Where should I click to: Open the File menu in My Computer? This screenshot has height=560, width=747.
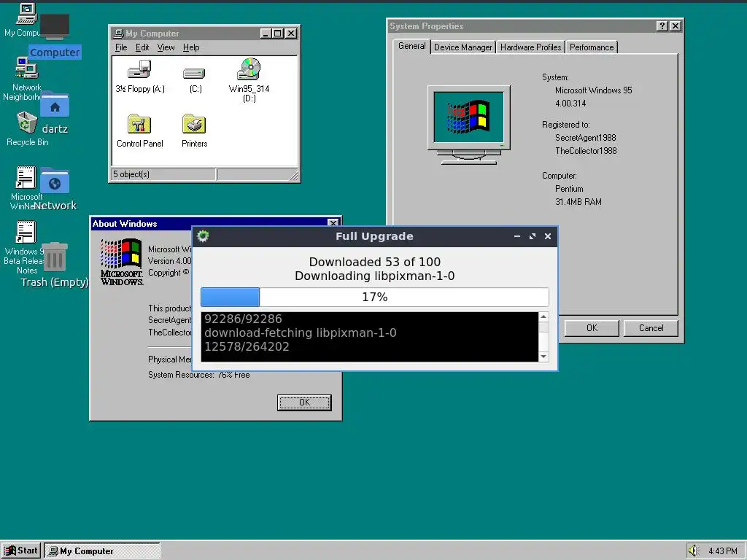tap(121, 47)
